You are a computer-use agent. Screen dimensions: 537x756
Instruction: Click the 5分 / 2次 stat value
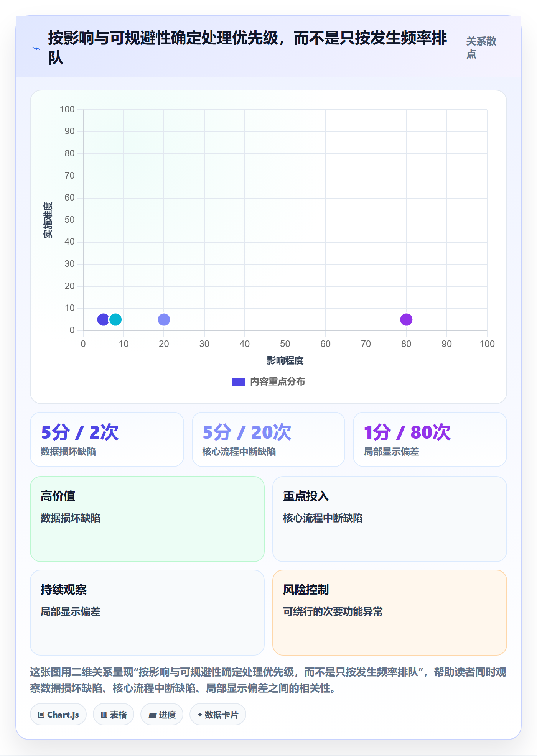coord(80,432)
